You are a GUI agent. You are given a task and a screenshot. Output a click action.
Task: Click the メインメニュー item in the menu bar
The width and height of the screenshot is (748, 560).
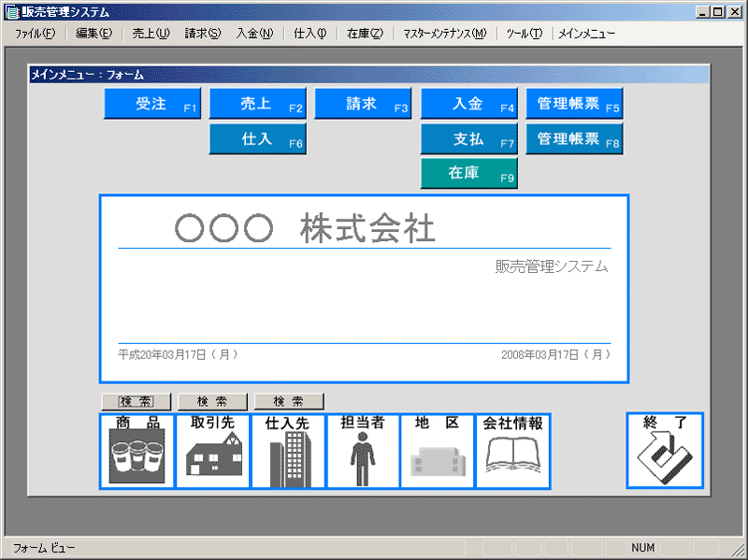(586, 34)
